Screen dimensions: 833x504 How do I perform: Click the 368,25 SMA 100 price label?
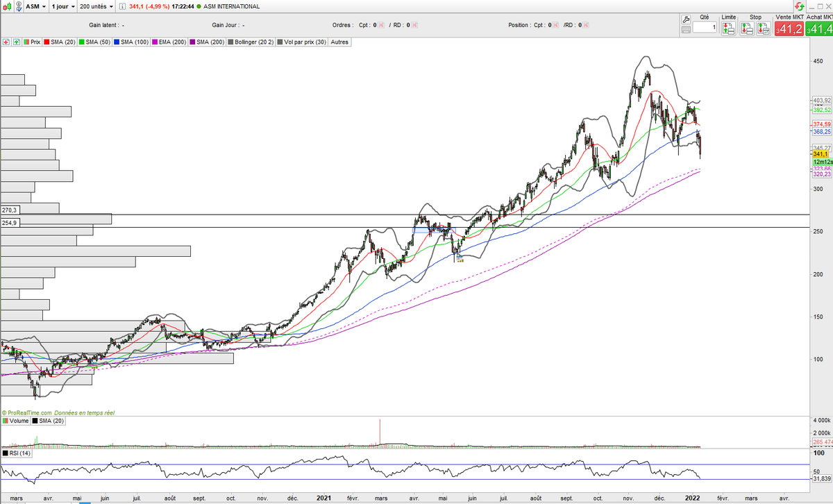coord(821,131)
